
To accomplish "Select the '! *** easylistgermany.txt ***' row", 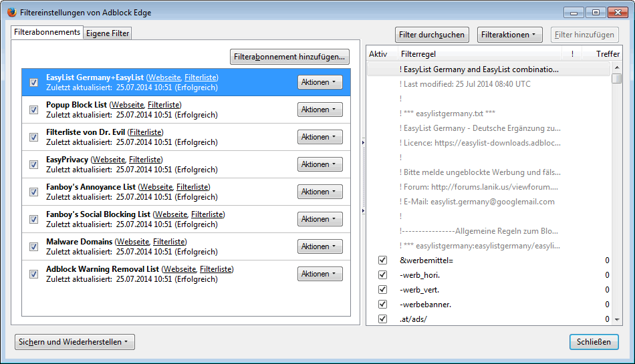I will [x=489, y=114].
